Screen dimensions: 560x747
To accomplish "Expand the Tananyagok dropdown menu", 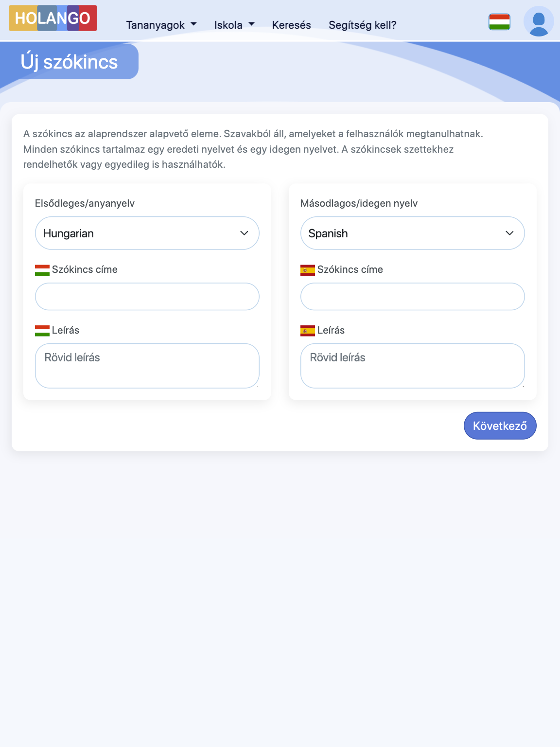I will (161, 25).
